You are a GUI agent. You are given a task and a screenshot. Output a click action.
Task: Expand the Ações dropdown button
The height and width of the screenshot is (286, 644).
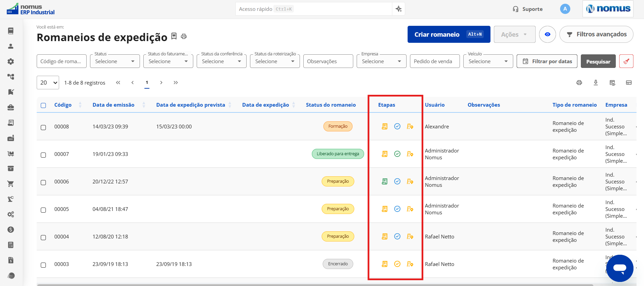click(x=515, y=34)
